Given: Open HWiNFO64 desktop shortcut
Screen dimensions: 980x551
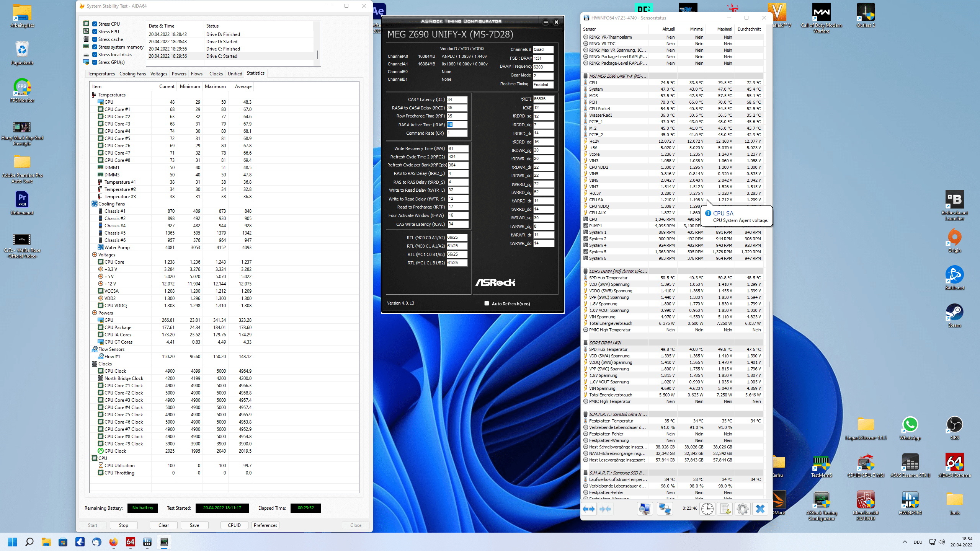Looking at the screenshot, I should click(910, 502).
